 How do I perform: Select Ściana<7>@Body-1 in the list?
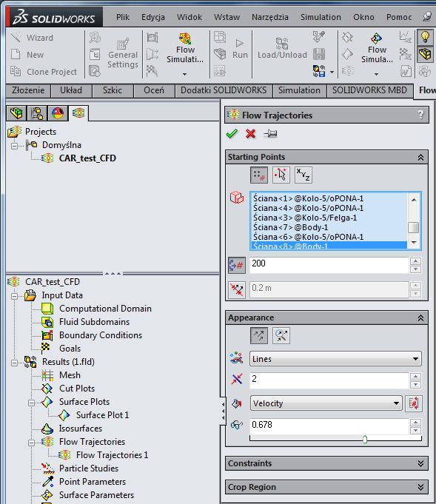[x=290, y=227]
